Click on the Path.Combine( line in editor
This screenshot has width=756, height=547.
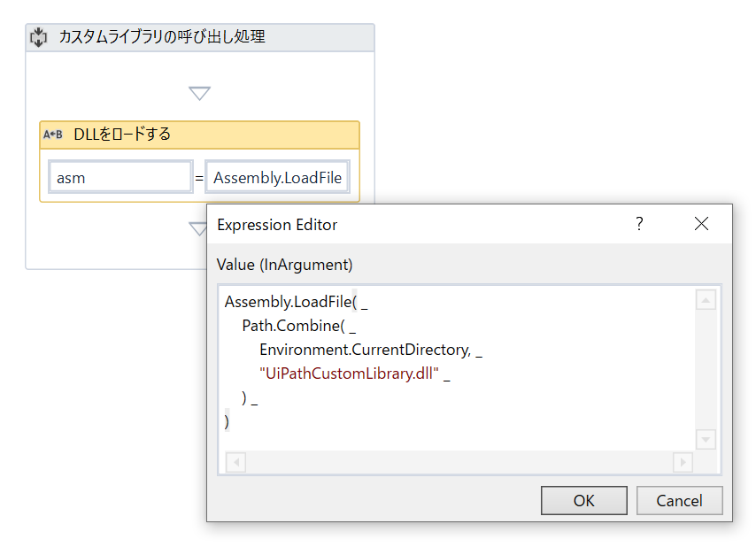[299, 327]
